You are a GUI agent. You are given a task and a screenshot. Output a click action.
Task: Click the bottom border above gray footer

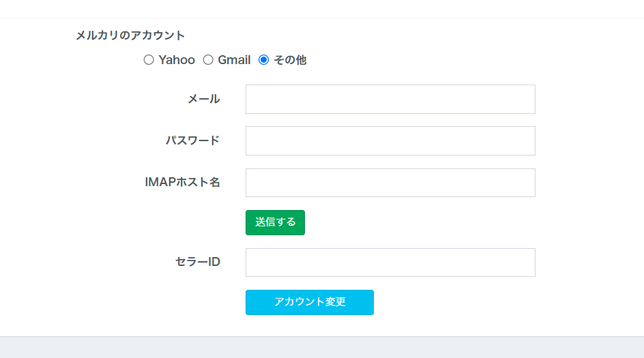pos(322,336)
